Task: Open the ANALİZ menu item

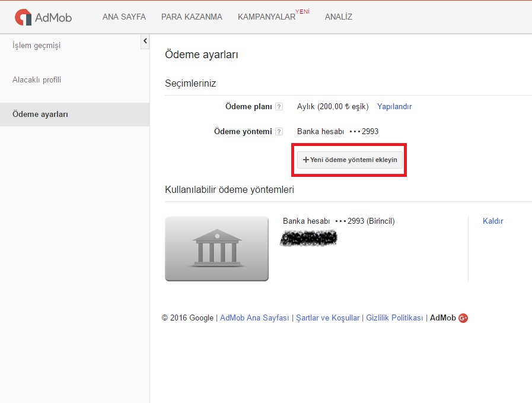Action: [x=338, y=17]
